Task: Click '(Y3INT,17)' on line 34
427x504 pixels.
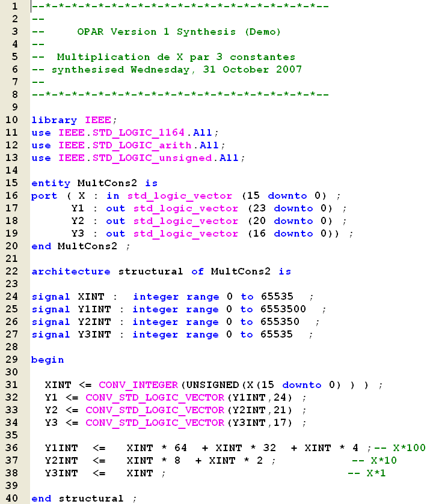Action: [260, 423]
